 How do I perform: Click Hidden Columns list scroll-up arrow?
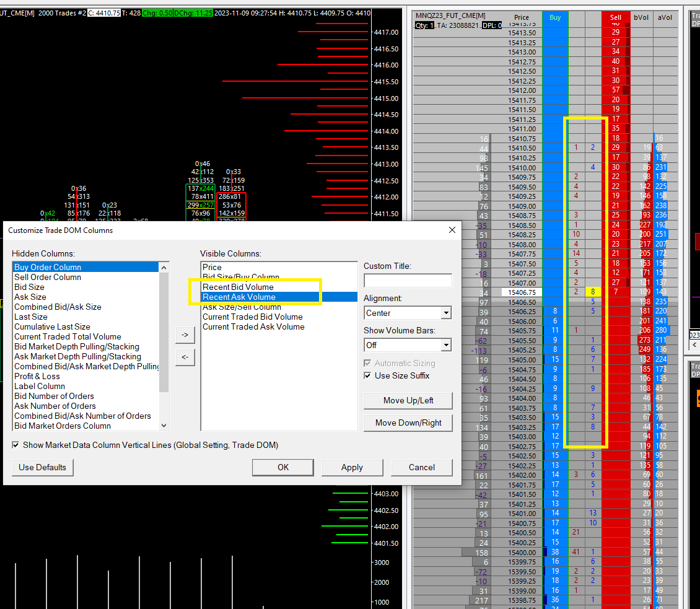click(x=164, y=268)
